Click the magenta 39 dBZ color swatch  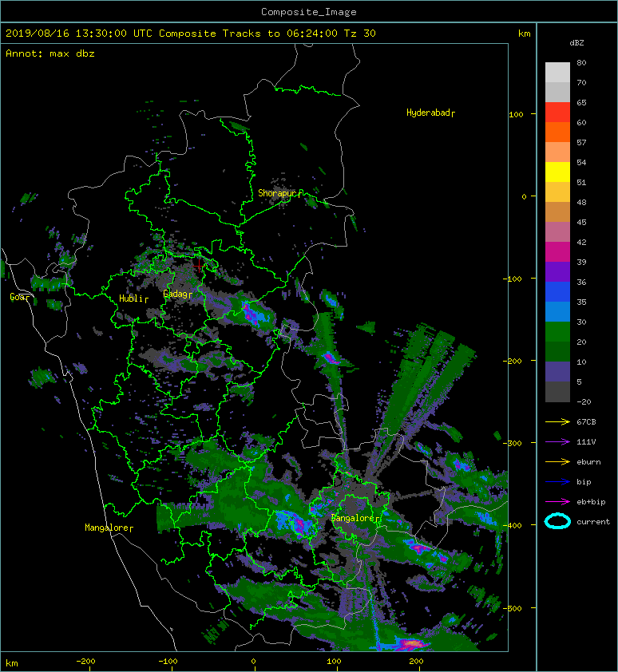pos(557,252)
